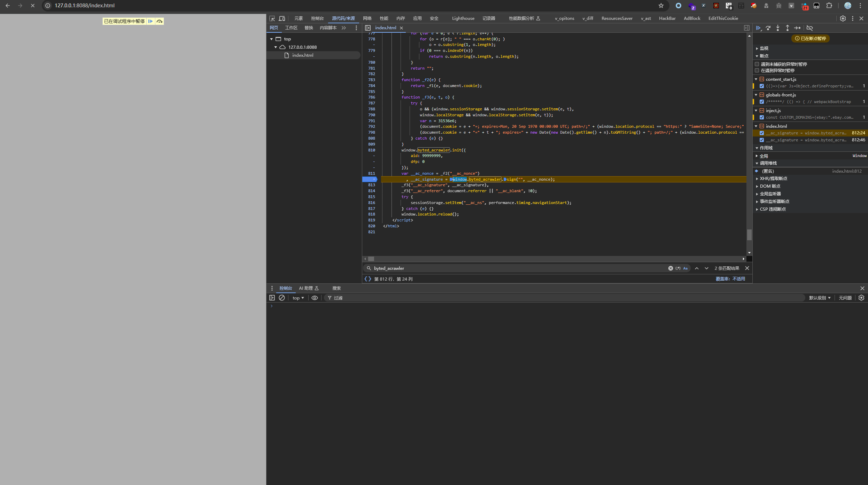
Task: Clear the byted_acrawler search text
Action: coord(670,268)
